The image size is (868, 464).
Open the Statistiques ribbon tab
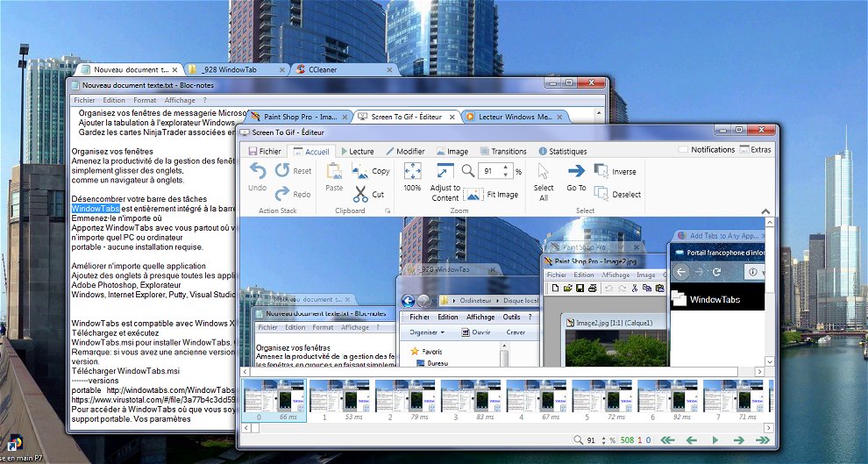(562, 151)
